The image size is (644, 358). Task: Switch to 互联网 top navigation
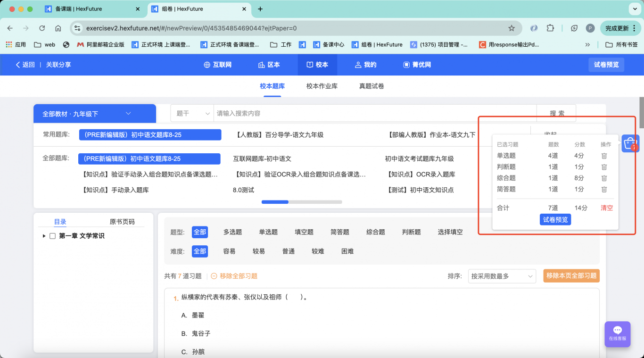217,65
